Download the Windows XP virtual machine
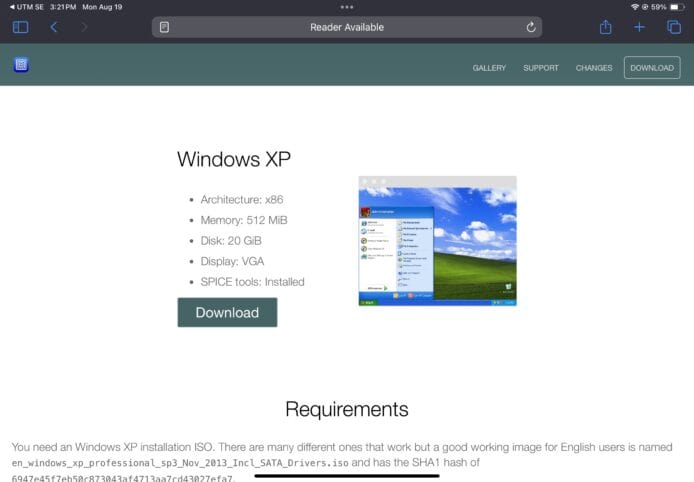 227,312
